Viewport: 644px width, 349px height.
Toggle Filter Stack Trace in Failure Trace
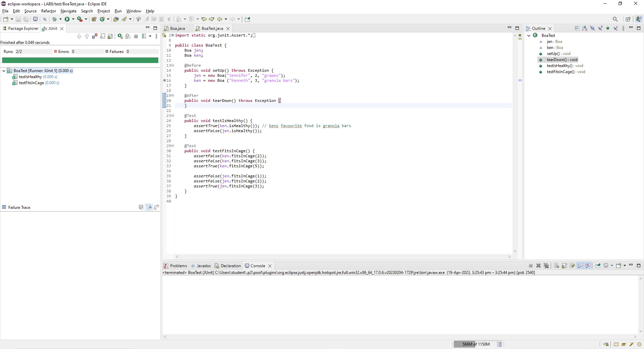pos(149,207)
